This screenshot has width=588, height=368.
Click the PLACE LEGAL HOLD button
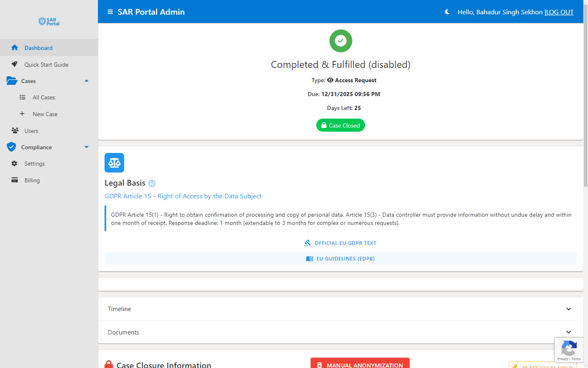(x=542, y=366)
